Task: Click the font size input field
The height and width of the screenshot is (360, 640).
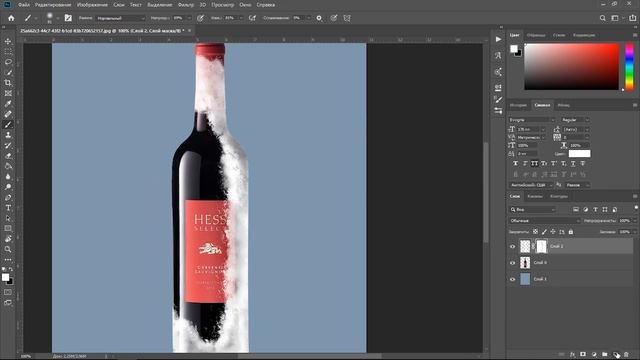Action: 529,129
